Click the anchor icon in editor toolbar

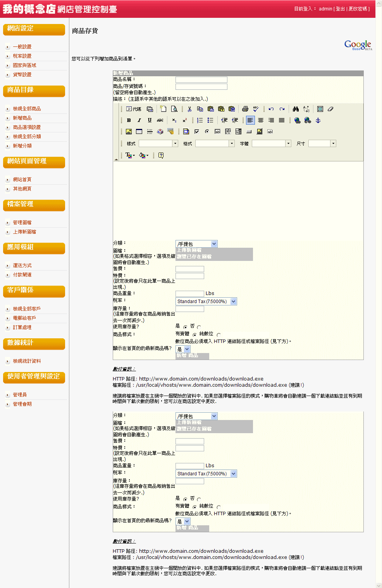click(x=318, y=120)
